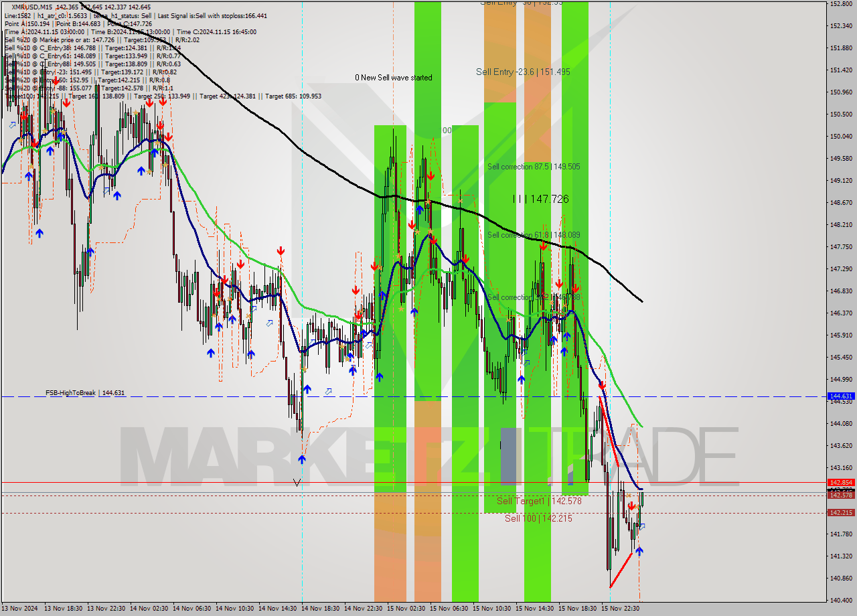Click the 145.450 price axis label
The width and height of the screenshot is (857, 616).
[841, 358]
